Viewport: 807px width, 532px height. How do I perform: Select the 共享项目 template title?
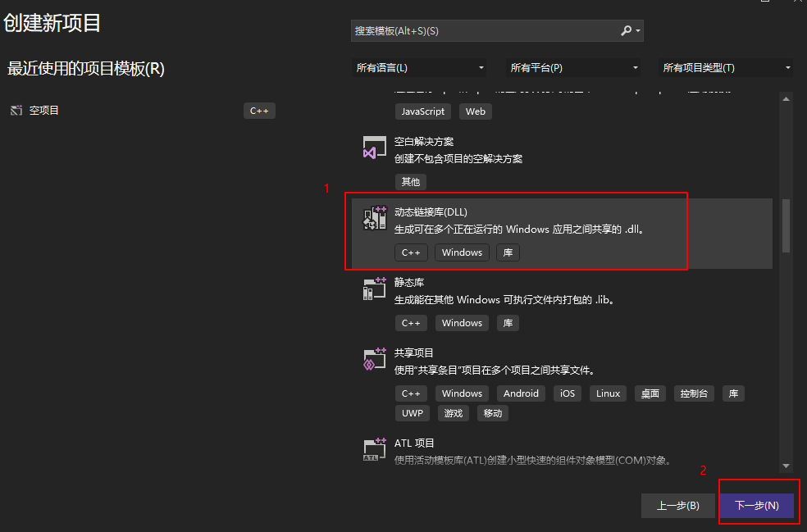(414, 353)
